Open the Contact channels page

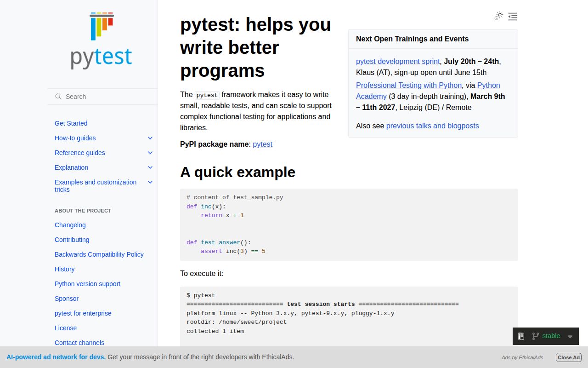(79, 343)
